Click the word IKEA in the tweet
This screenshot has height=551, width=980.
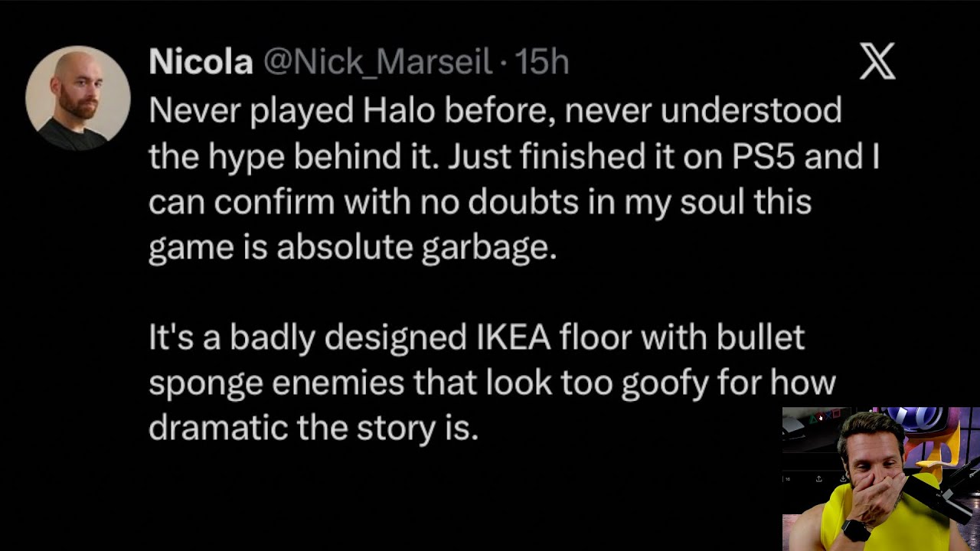click(x=508, y=337)
